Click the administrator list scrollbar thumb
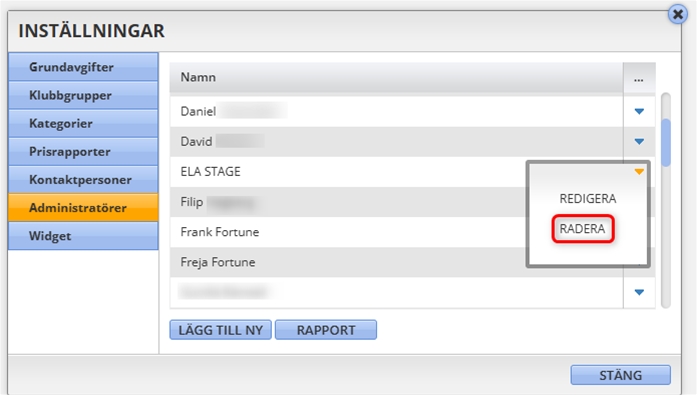Screen dimensions: 697x395 (666, 143)
